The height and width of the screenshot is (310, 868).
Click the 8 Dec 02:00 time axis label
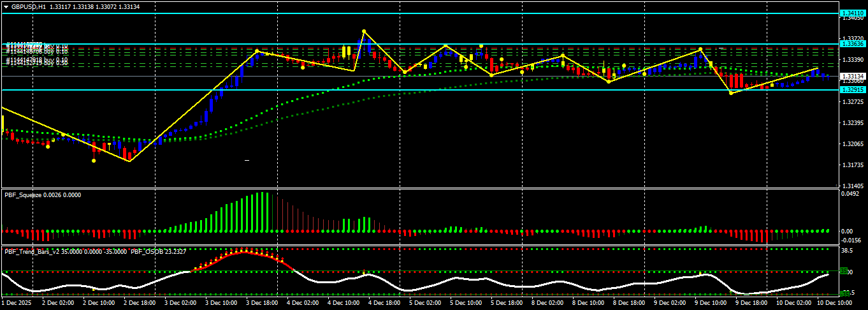(546, 302)
